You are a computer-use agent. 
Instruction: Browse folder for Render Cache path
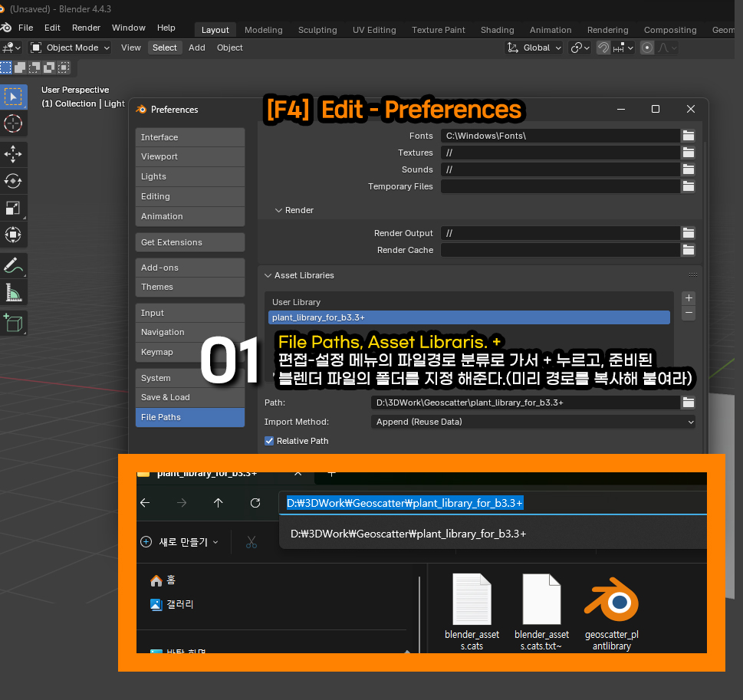[x=689, y=250]
